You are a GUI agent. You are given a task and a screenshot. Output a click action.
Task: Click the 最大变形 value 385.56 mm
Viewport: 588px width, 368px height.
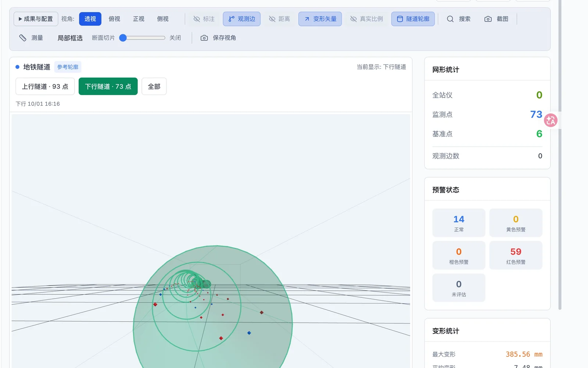(524, 354)
